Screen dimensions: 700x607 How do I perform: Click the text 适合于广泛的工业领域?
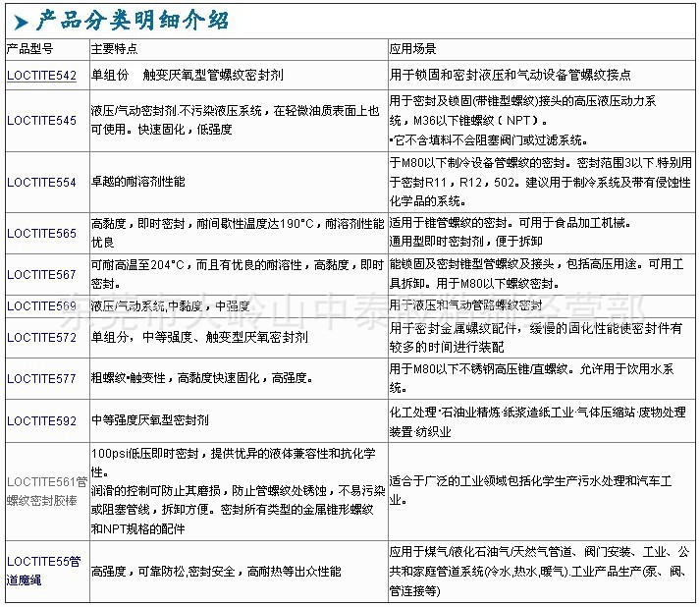pyautogui.click(x=448, y=481)
